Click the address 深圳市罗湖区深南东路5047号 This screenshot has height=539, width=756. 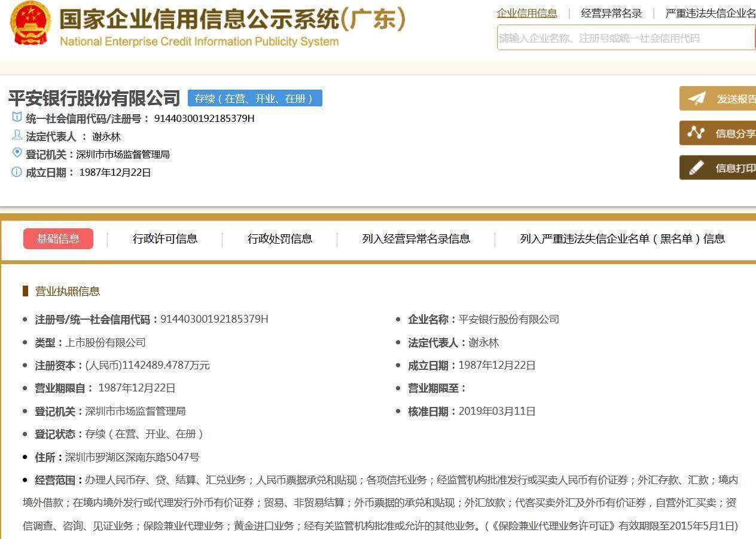(x=132, y=457)
